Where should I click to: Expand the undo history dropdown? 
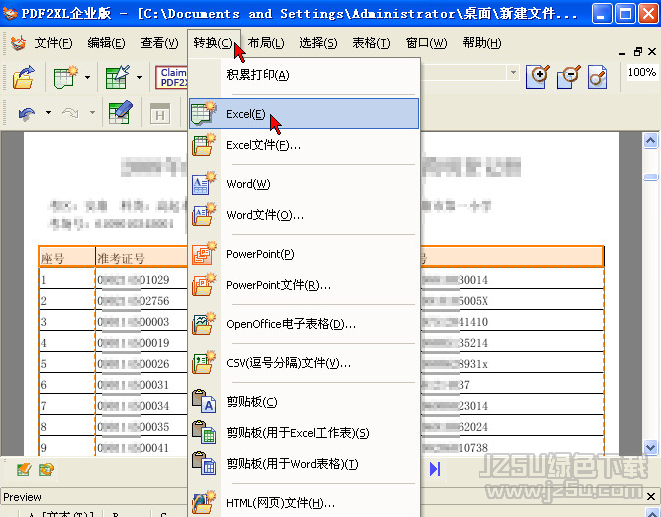(48, 113)
